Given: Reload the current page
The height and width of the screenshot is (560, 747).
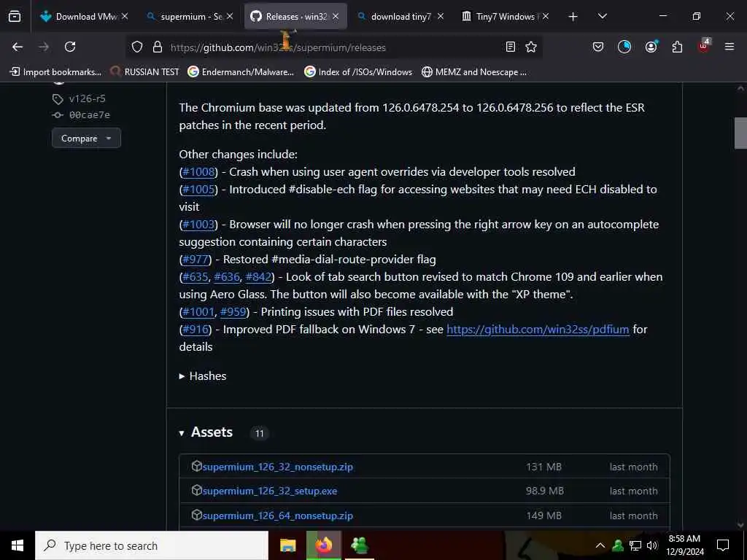Looking at the screenshot, I should [70, 47].
